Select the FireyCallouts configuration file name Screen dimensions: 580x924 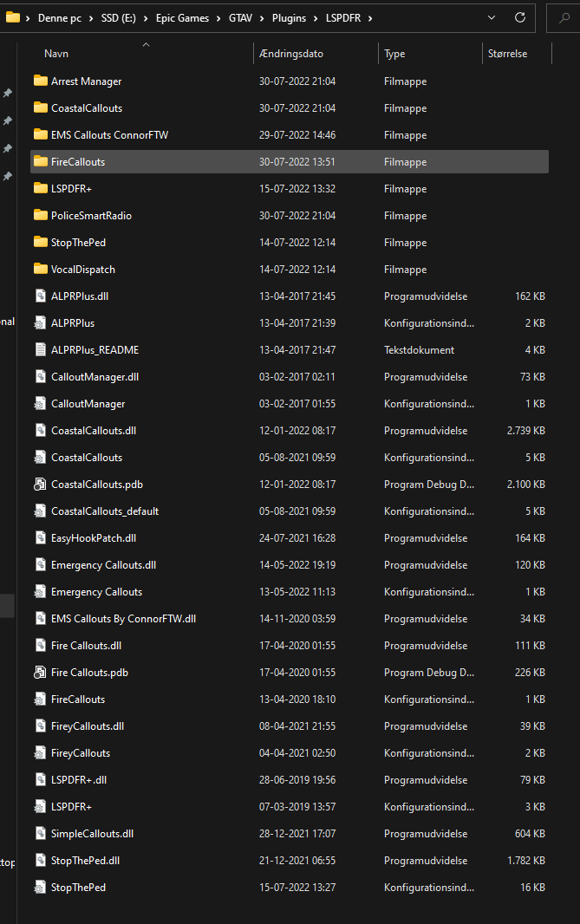[x=81, y=753]
